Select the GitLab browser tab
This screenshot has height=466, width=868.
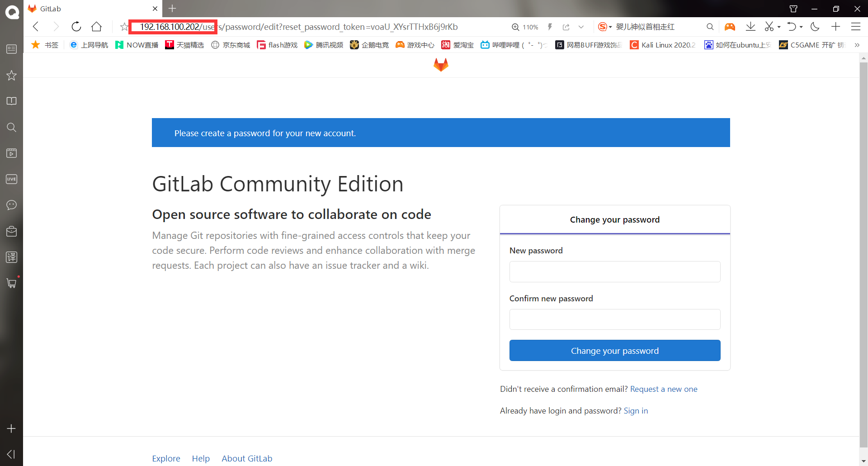click(93, 9)
